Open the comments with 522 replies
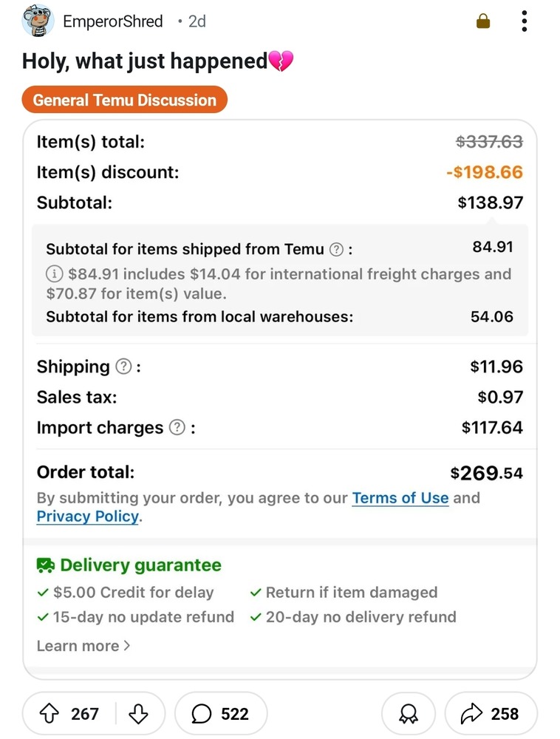The height and width of the screenshot is (739, 560). 220,714
